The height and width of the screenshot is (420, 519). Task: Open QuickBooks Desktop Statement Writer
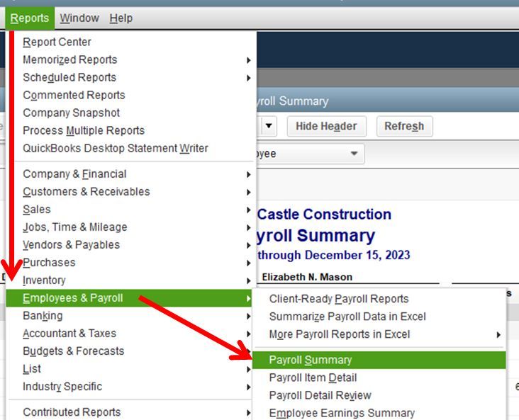pyautogui.click(x=130, y=148)
